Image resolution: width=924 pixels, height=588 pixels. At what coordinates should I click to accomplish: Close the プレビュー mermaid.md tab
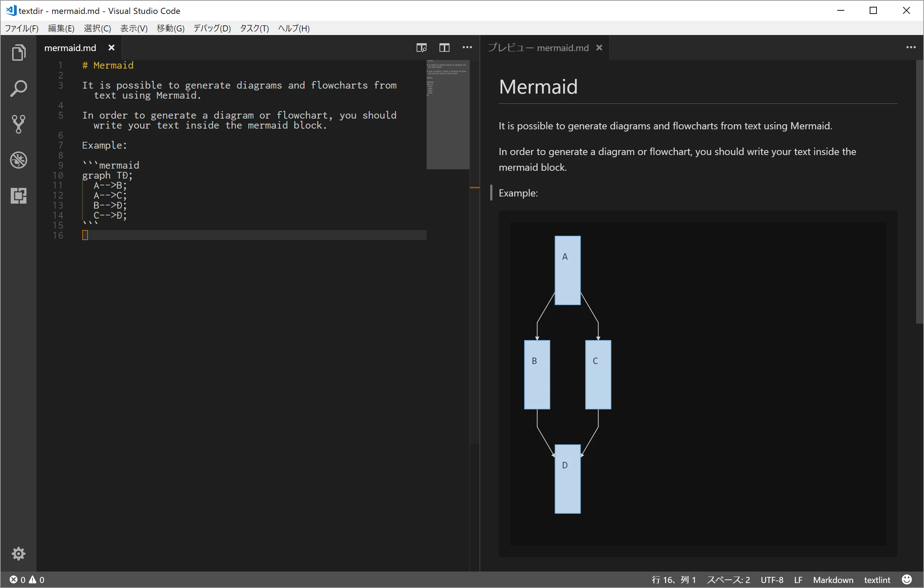[x=599, y=48]
